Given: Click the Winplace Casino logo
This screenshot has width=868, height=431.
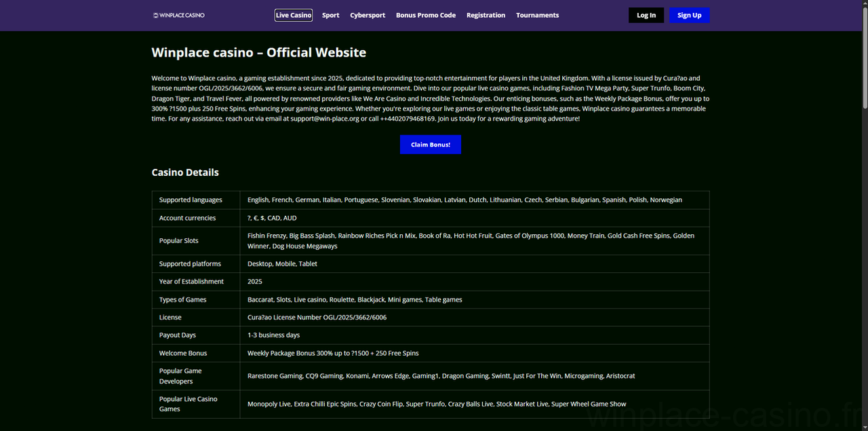Looking at the screenshot, I should point(179,15).
